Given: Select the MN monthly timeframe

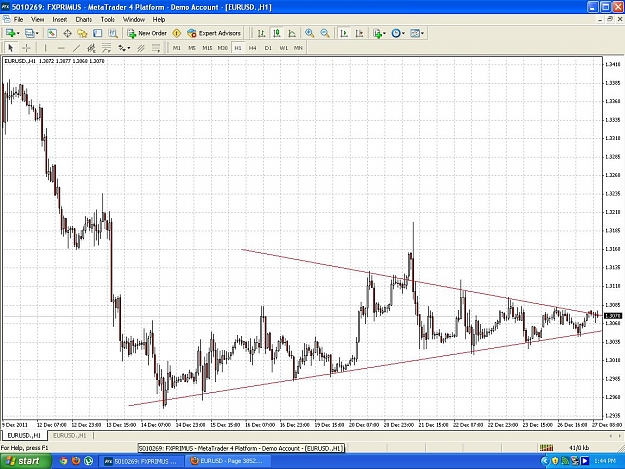Looking at the screenshot, I should click(298, 48).
